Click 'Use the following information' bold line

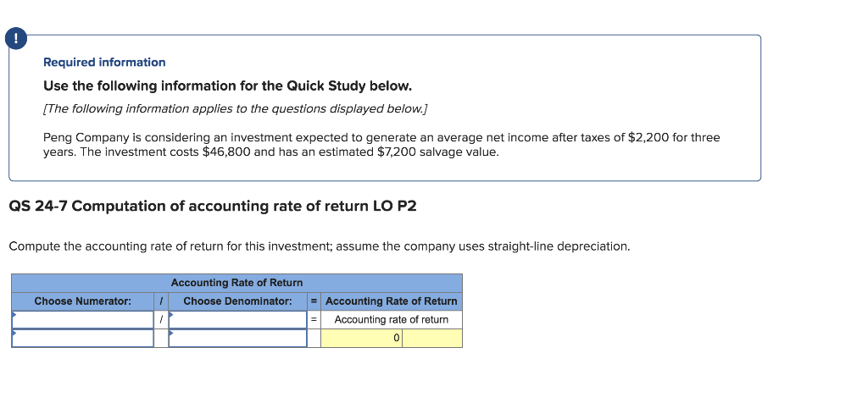[227, 86]
